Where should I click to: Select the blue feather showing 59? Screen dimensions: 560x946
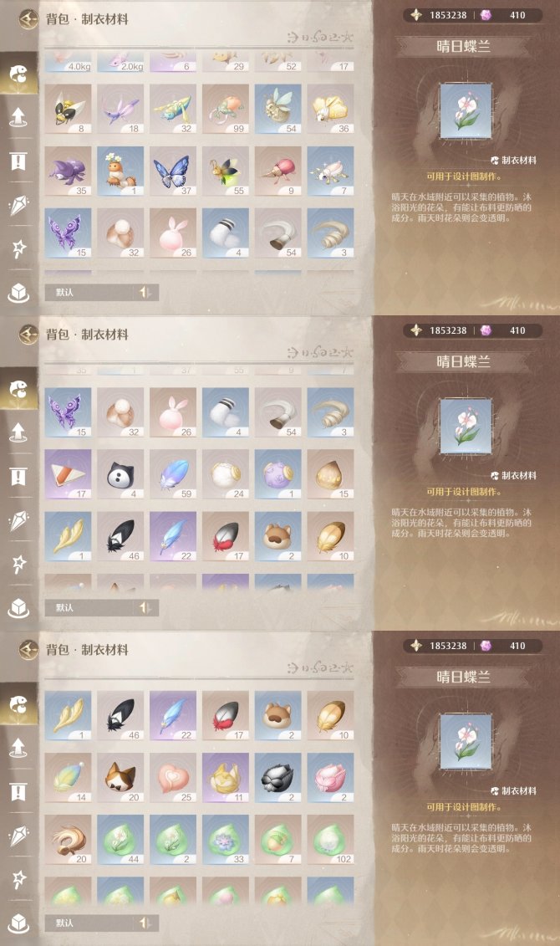click(x=173, y=474)
